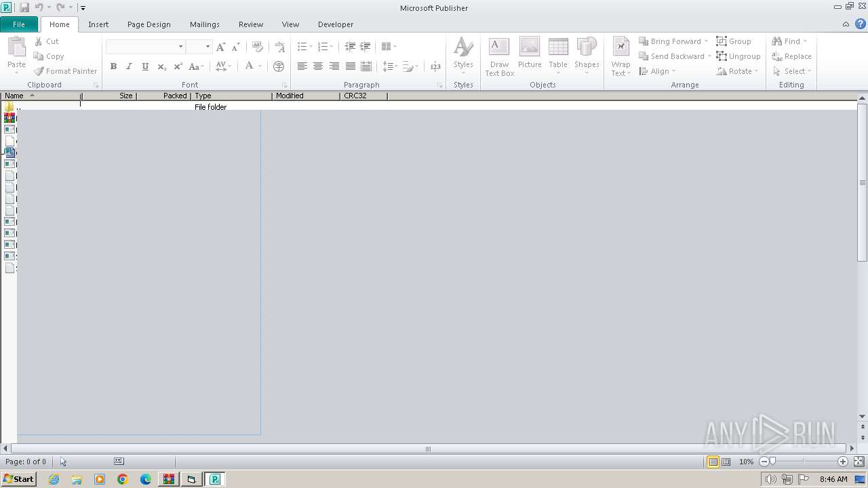Image resolution: width=868 pixels, height=488 pixels.
Task: Click the Clear Formatting eraser icon
Action: (x=257, y=47)
